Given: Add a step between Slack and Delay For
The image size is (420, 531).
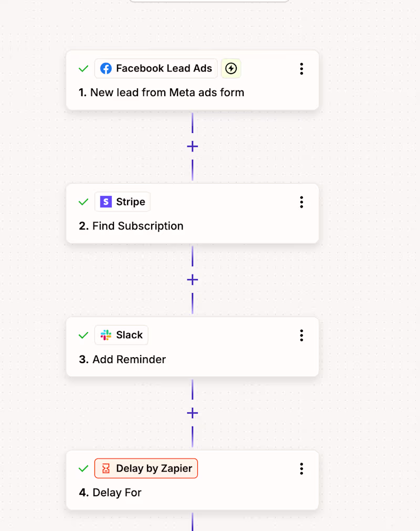Looking at the screenshot, I should [x=192, y=413].
